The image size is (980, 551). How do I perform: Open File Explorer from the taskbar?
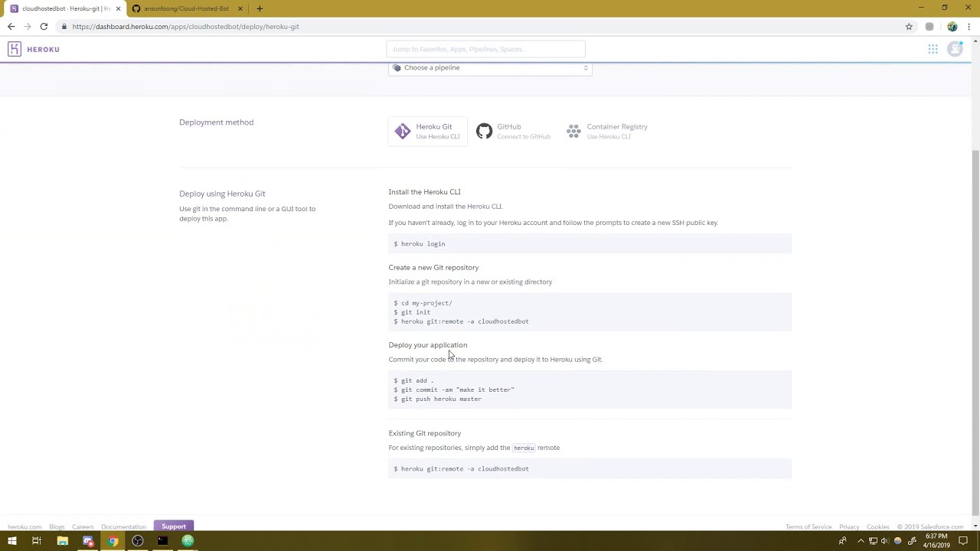(x=63, y=541)
